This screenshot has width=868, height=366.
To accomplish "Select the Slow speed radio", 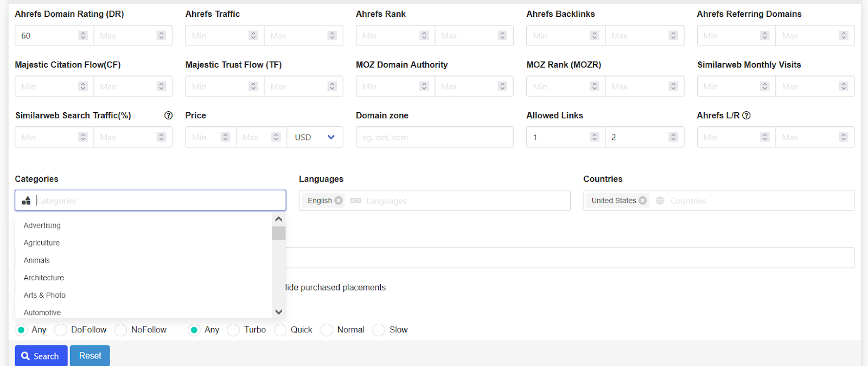I will pos(379,330).
